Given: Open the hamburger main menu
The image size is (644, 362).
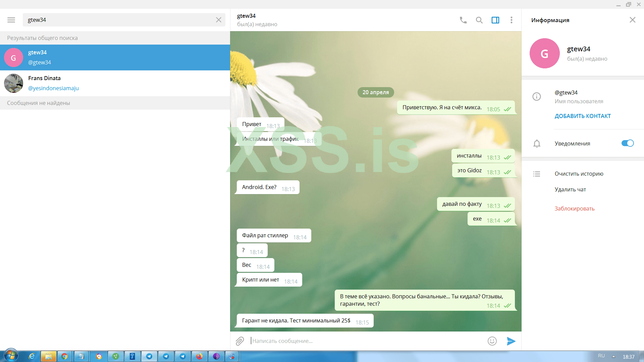Looking at the screenshot, I should [11, 20].
